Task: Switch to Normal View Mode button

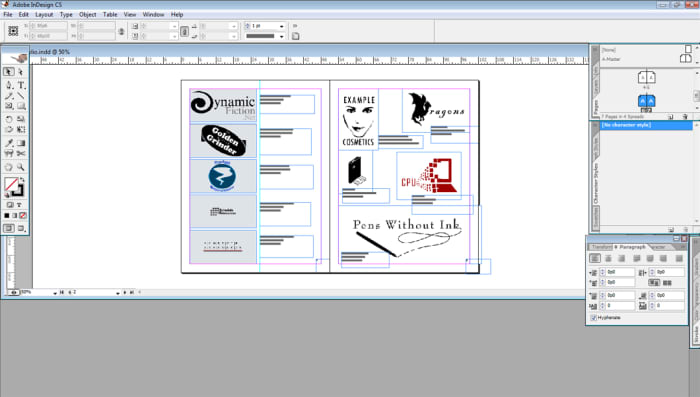Action: [x=9, y=228]
